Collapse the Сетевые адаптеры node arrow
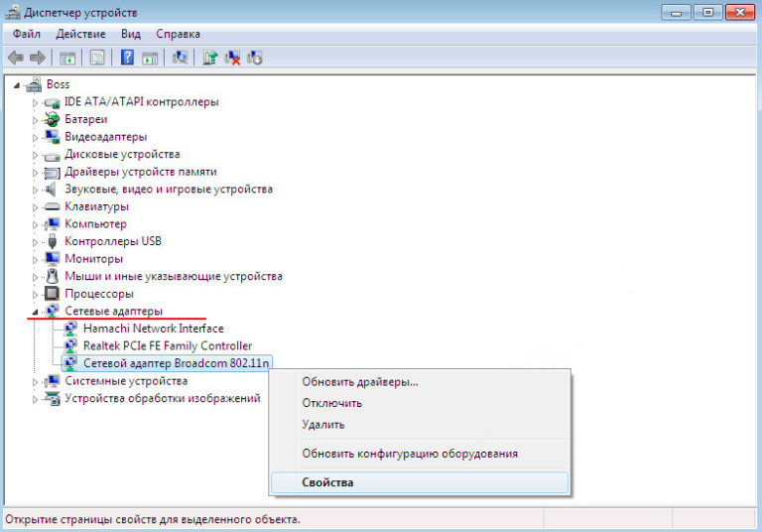This screenshot has height=532, width=762. [35, 312]
